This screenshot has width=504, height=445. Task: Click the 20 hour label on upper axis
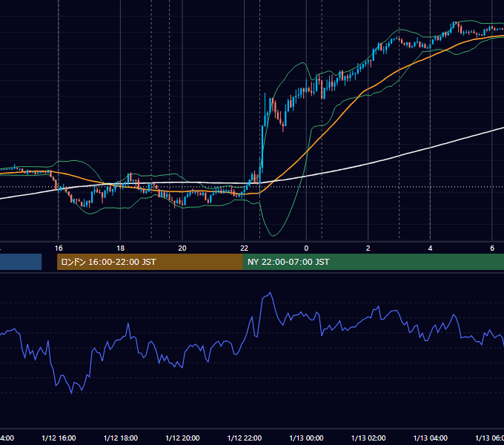click(x=182, y=248)
